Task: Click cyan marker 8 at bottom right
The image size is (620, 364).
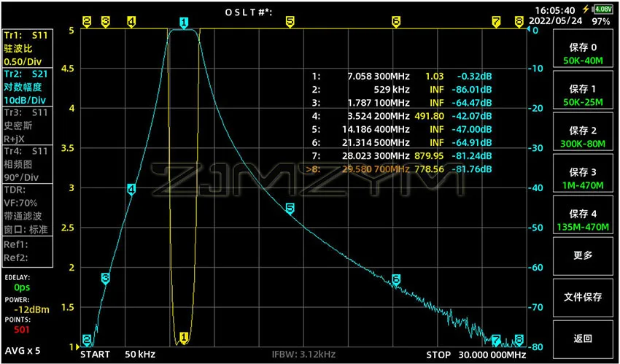Action: click(x=519, y=340)
